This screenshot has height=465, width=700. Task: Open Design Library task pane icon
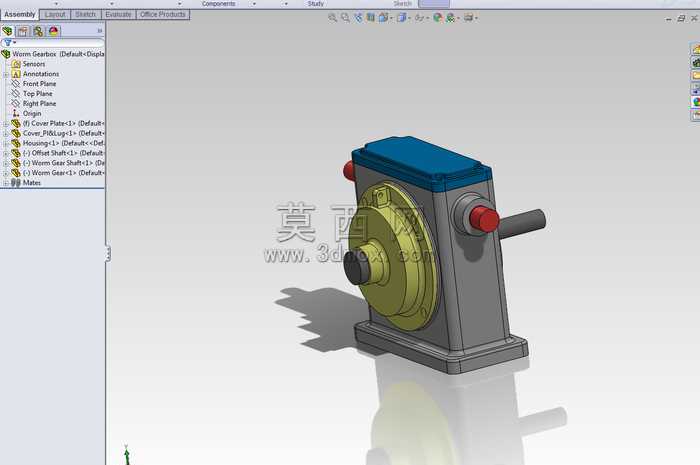(x=696, y=62)
